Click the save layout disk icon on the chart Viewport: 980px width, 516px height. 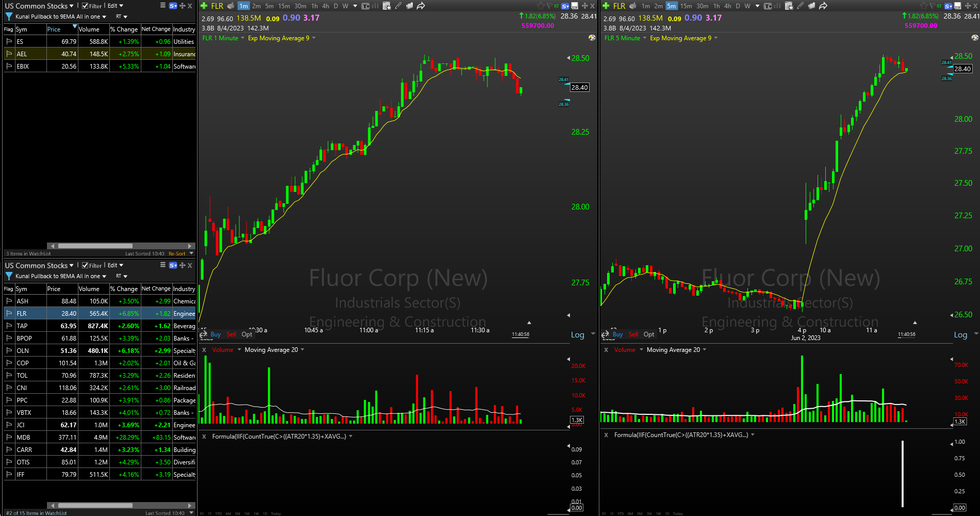click(x=575, y=6)
